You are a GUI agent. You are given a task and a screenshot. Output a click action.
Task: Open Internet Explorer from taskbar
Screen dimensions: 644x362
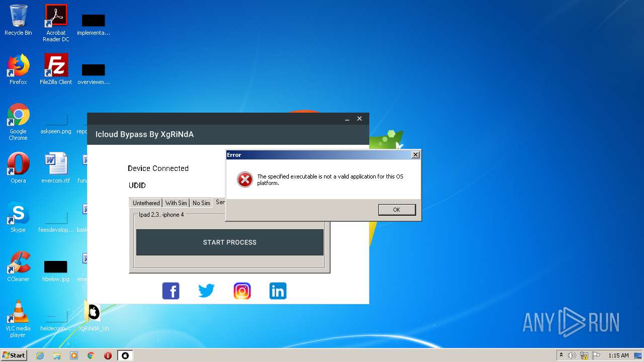(40, 355)
